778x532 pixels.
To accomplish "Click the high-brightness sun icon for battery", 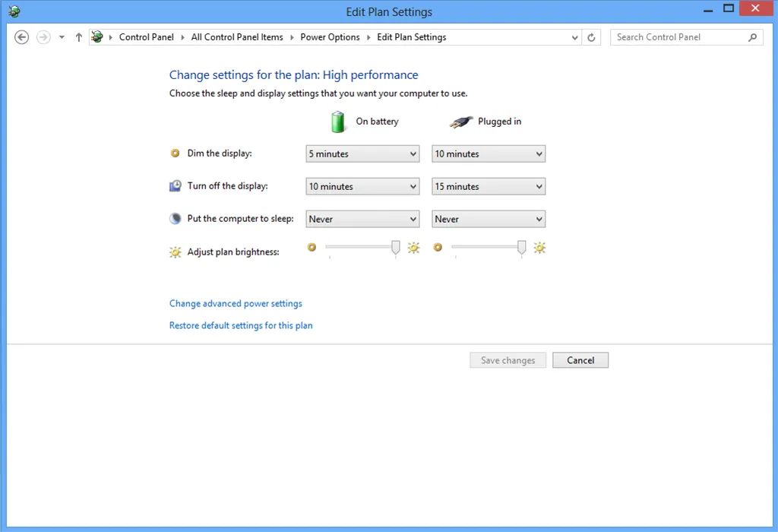I will (x=413, y=248).
